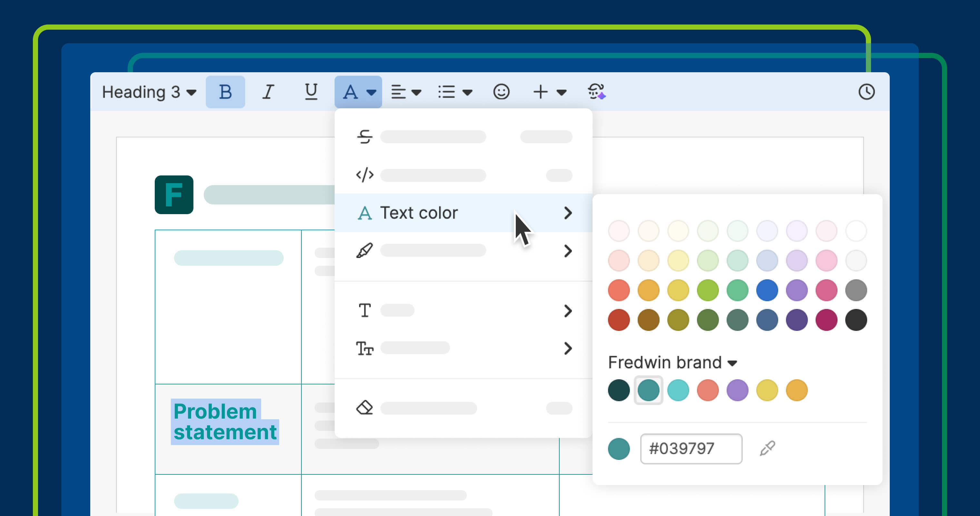
Task: Expand the font size submenu chevron
Action: pos(568,348)
